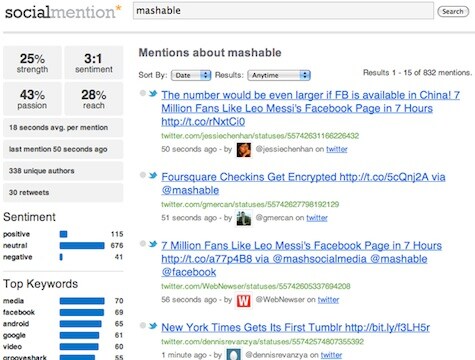Open New York Times Gets Its First Tumblr link
This screenshot has width=475, height=360.
tap(295, 328)
